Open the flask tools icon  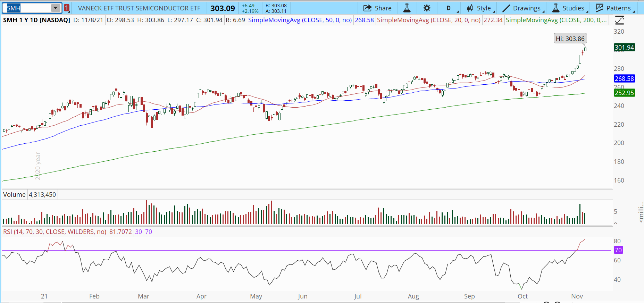point(407,8)
